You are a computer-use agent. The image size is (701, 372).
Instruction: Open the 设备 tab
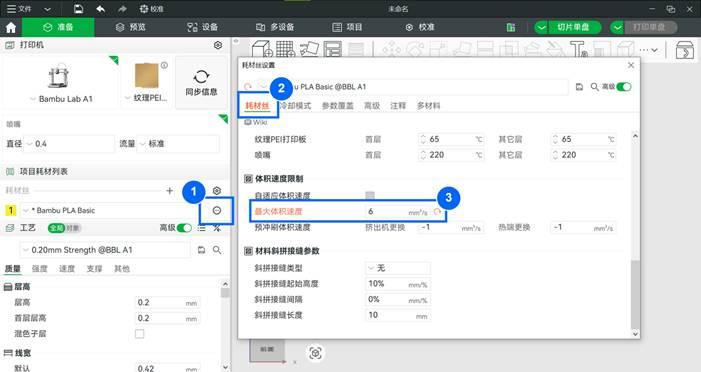202,27
